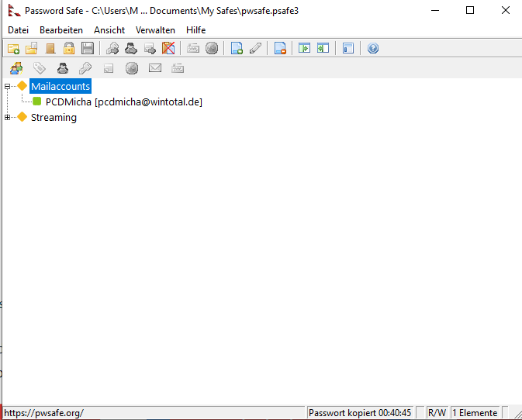Open the Bearbeiten menu

coord(61,30)
